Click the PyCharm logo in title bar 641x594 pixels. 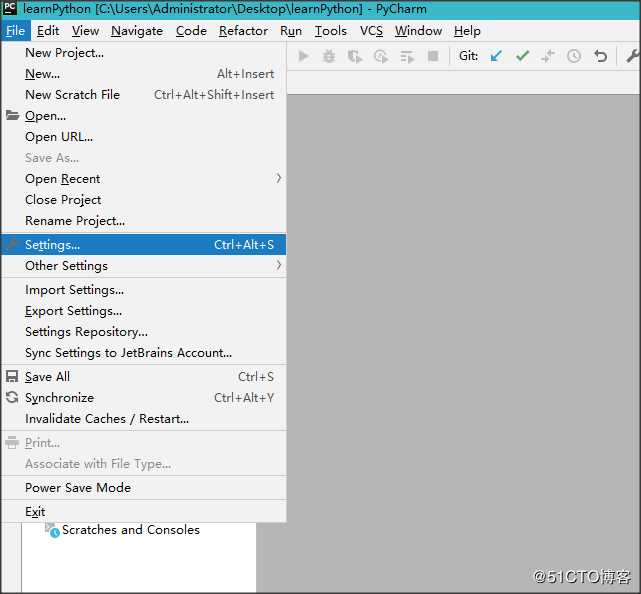pos(10,9)
